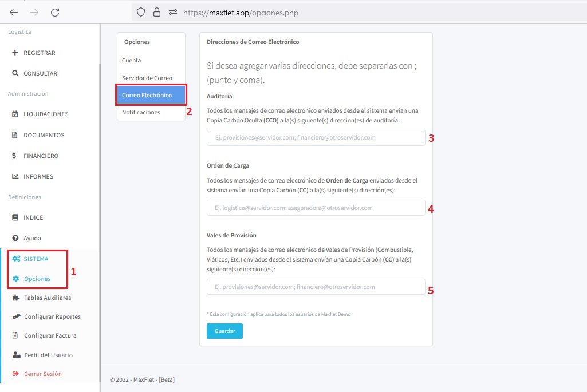Viewport: 587px width, 392px height.
Task: Click the Cerrar Sesión link
Action: click(x=42, y=374)
